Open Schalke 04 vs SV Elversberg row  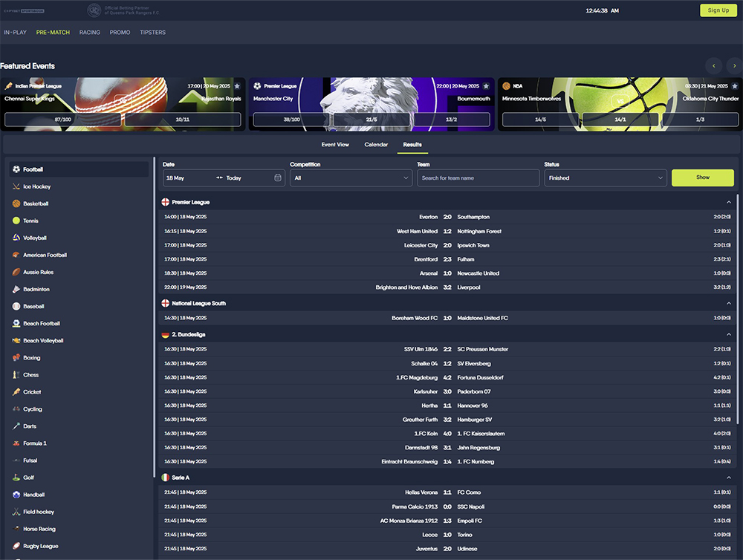tap(447, 363)
